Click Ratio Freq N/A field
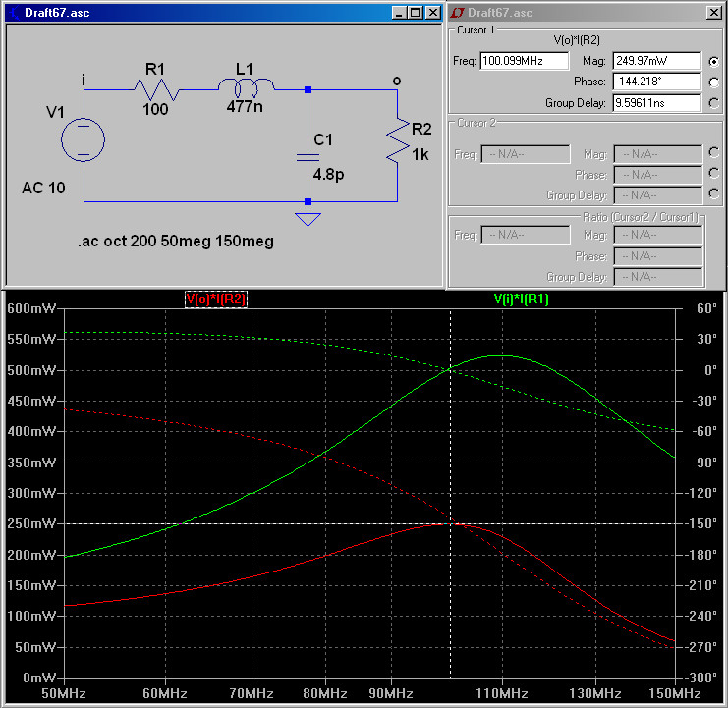 pos(526,235)
